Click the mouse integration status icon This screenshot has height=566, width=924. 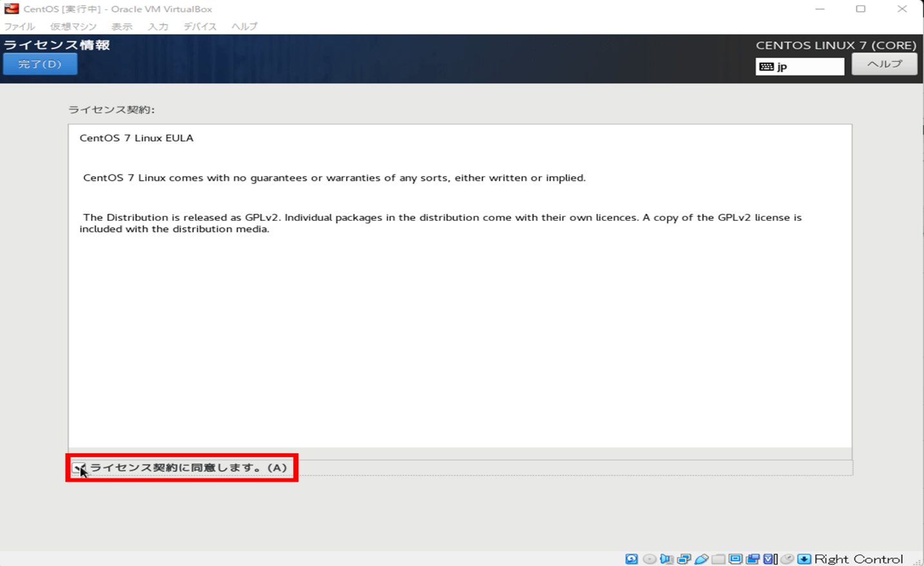coord(787,559)
